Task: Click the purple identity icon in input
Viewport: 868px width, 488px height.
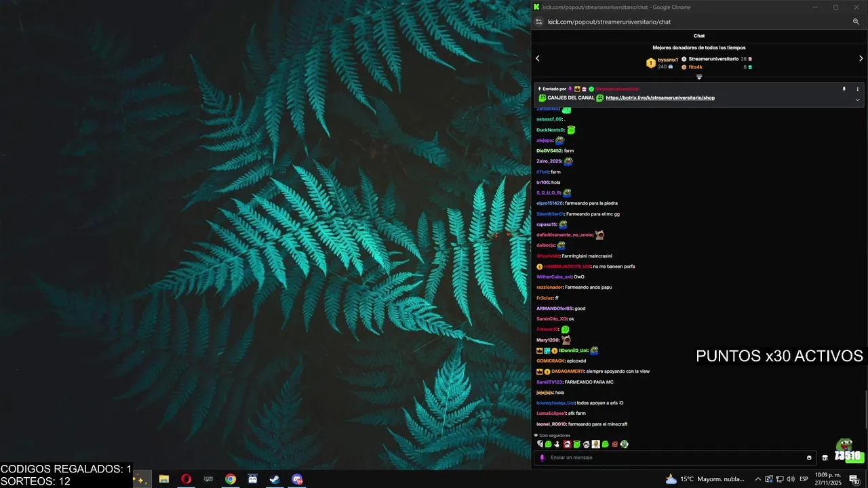Action: click(x=542, y=457)
